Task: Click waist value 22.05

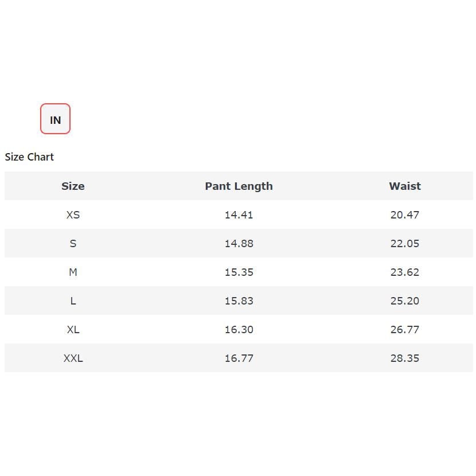Action: point(404,244)
